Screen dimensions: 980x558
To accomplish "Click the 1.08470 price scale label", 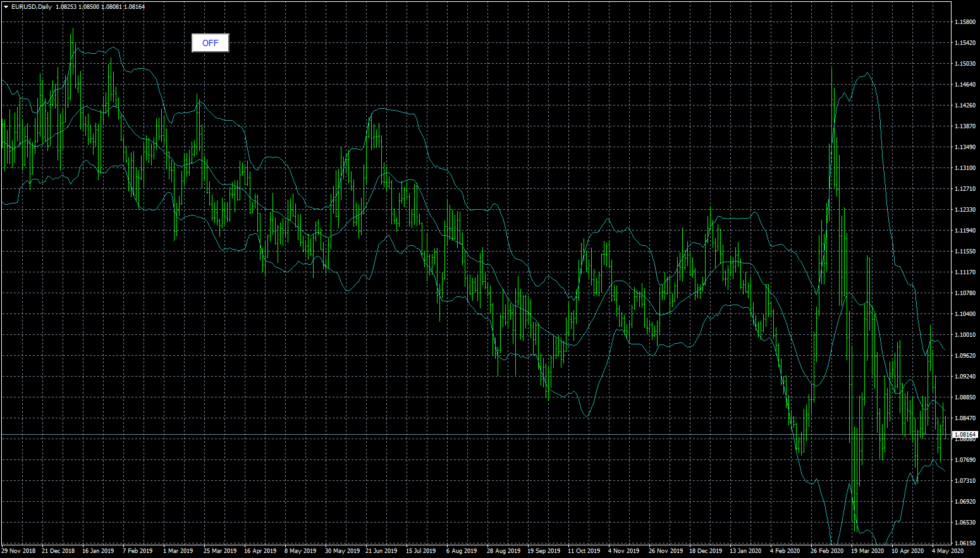I will coord(965,418).
